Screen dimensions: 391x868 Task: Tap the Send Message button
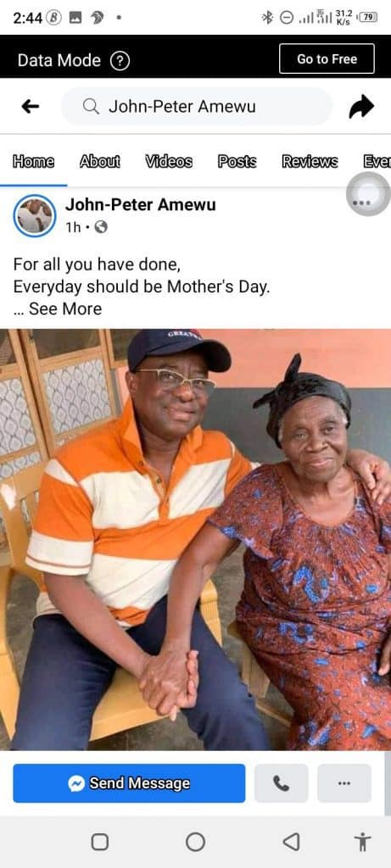pos(129,782)
